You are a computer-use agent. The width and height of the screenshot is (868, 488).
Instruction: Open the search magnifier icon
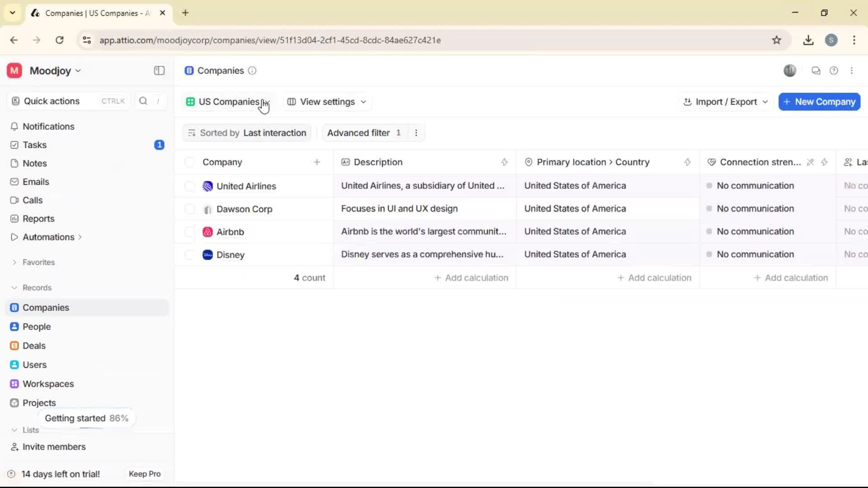click(143, 101)
